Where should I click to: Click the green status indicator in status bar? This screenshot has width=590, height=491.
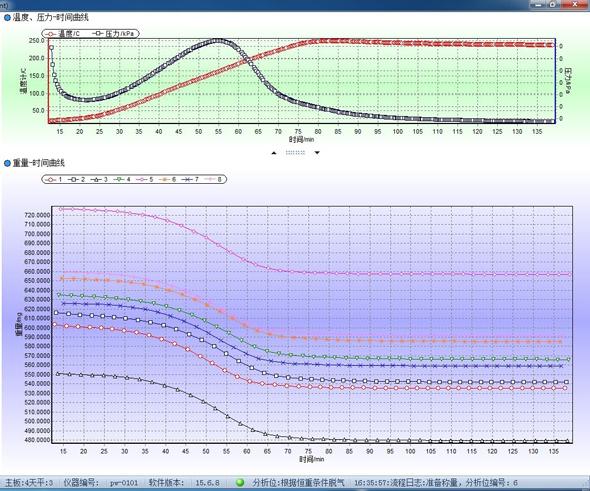(x=240, y=482)
